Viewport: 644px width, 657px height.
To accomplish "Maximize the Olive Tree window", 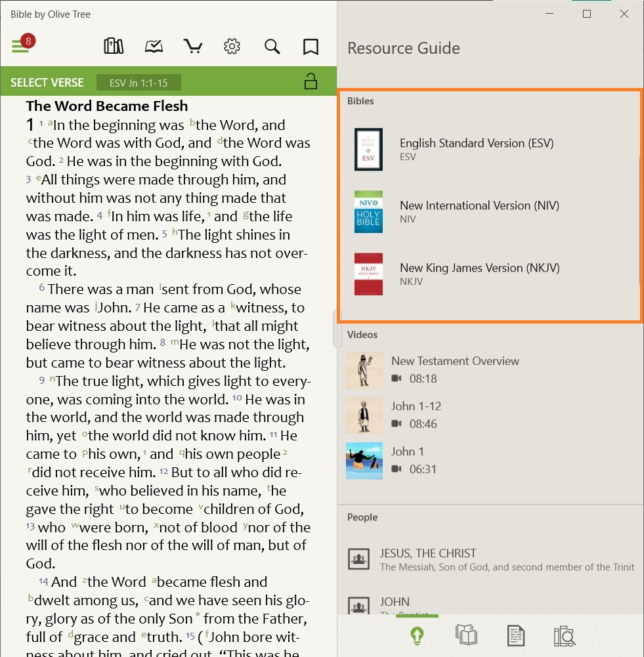I will [587, 14].
